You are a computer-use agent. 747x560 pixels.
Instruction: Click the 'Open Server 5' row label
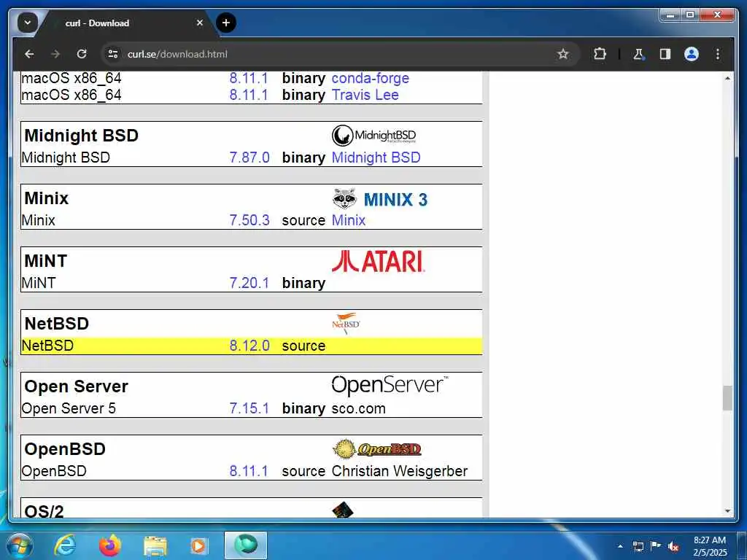(x=69, y=408)
